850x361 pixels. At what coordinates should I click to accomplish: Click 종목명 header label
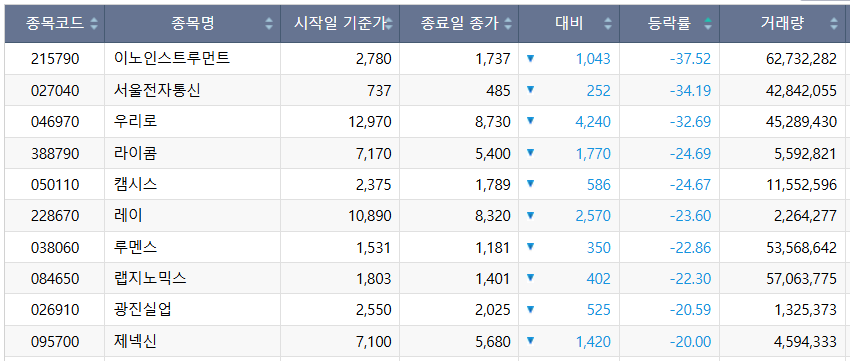coord(192,23)
